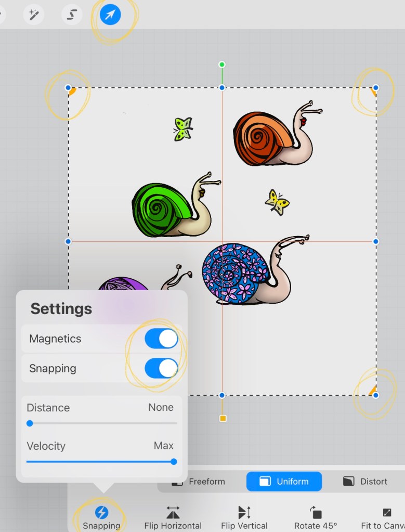
Task: Click the Velocity slider handle
Action: coord(174,461)
